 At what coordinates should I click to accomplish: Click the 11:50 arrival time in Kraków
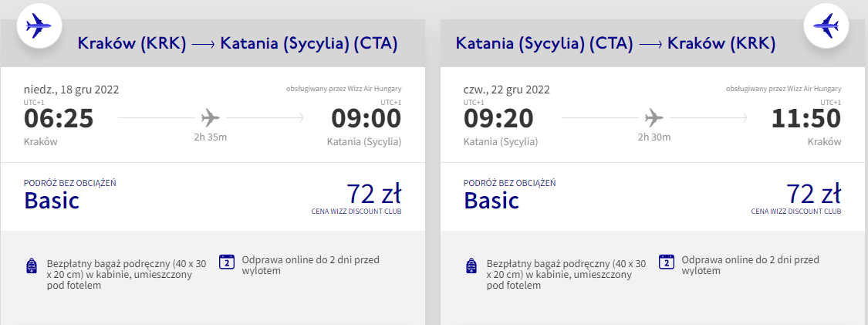pyautogui.click(x=806, y=118)
